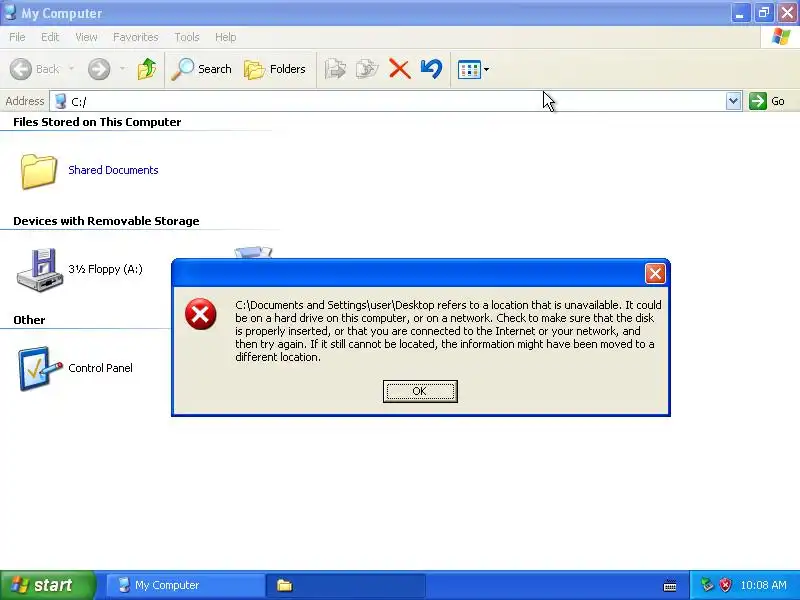The width and height of the screenshot is (800, 600).
Task: Select the 3½ Floppy (A:) drive icon
Action: tap(40, 270)
